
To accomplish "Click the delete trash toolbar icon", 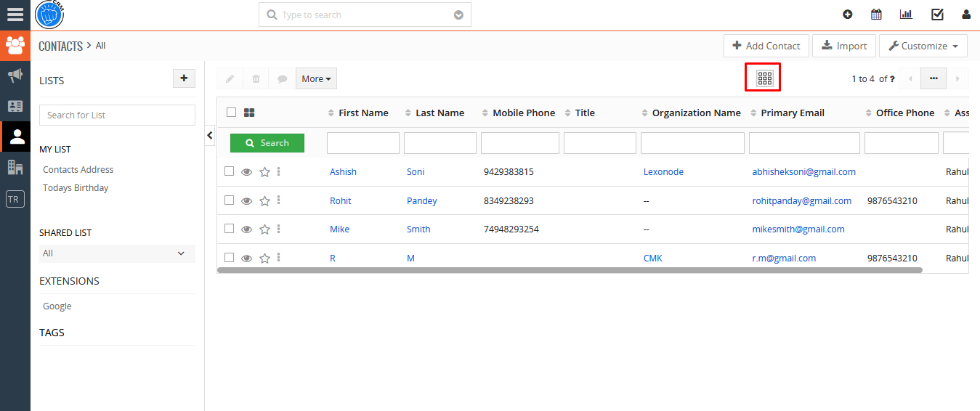I will pos(256,78).
